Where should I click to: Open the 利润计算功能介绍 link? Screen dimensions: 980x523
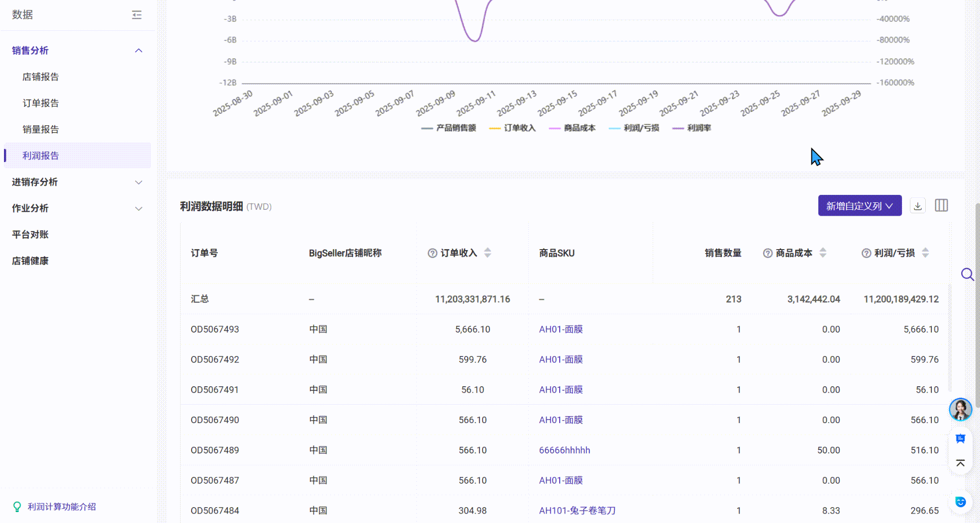coord(61,507)
